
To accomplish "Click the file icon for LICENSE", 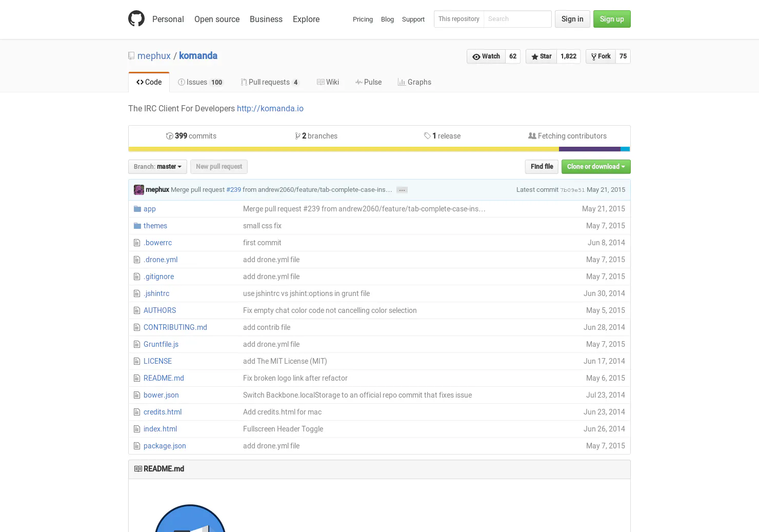I will (x=136, y=361).
